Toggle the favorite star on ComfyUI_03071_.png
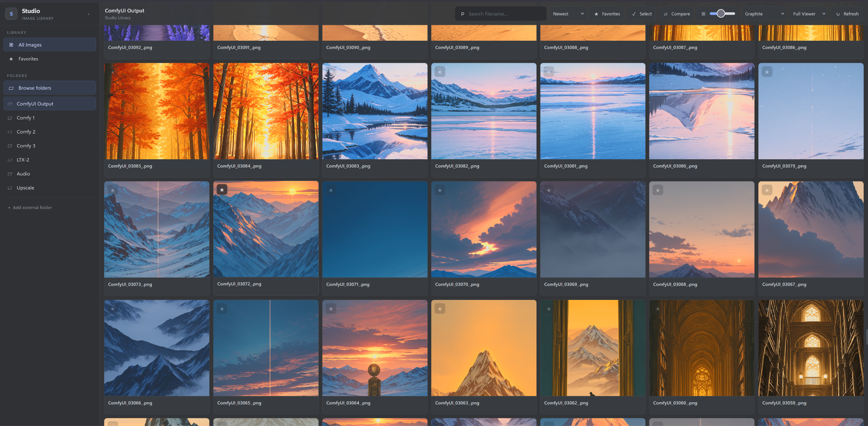The image size is (868, 426). [331, 190]
